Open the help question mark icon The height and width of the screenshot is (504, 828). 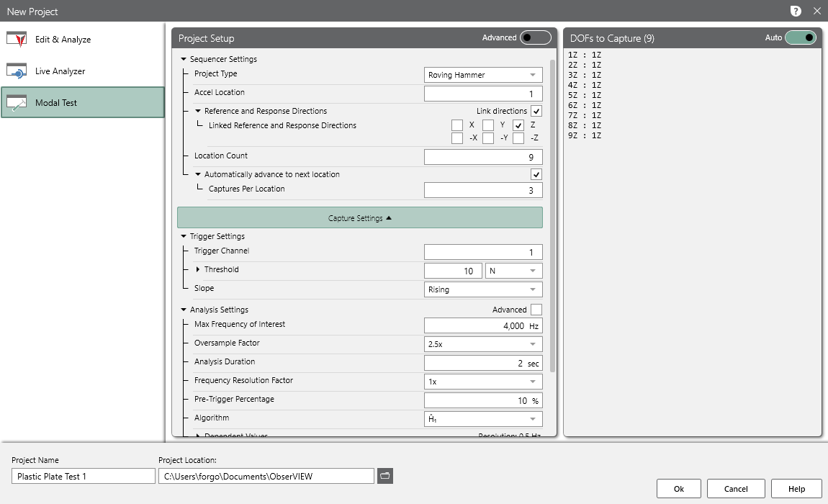tap(796, 11)
